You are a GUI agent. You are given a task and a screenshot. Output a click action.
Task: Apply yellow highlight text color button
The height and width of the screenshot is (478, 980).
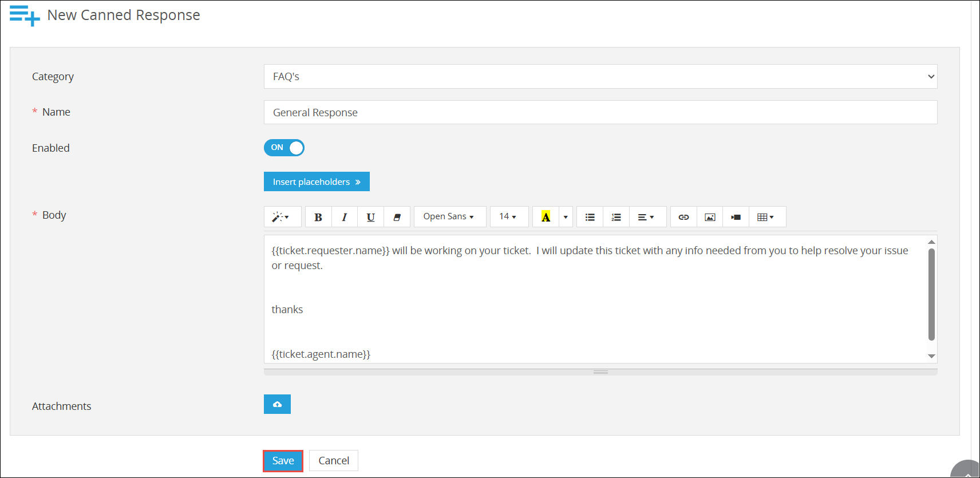(546, 217)
